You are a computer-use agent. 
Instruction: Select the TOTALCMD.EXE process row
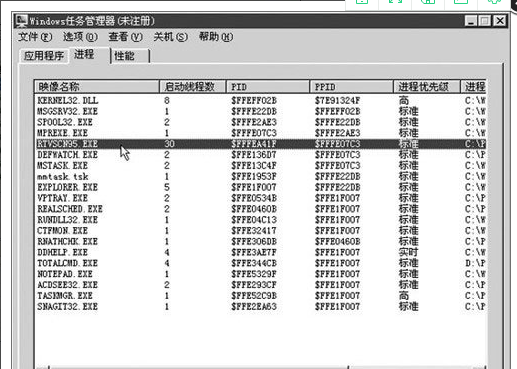(261, 263)
